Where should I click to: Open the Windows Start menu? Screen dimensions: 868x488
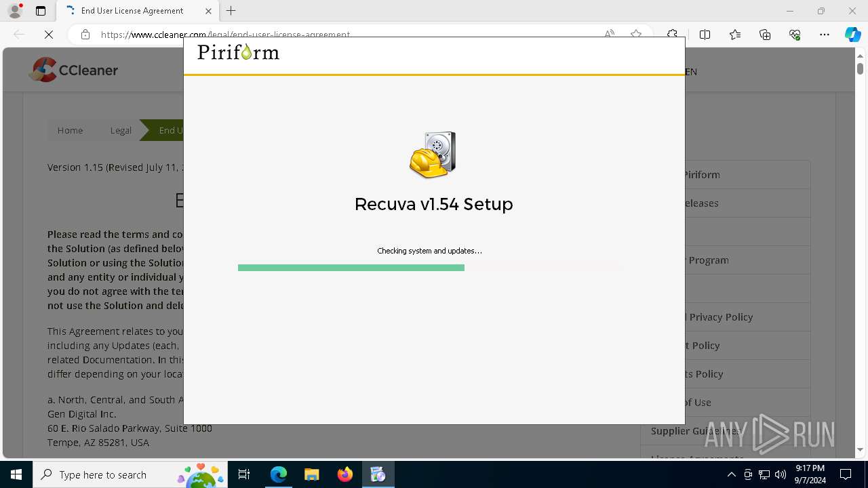16,474
